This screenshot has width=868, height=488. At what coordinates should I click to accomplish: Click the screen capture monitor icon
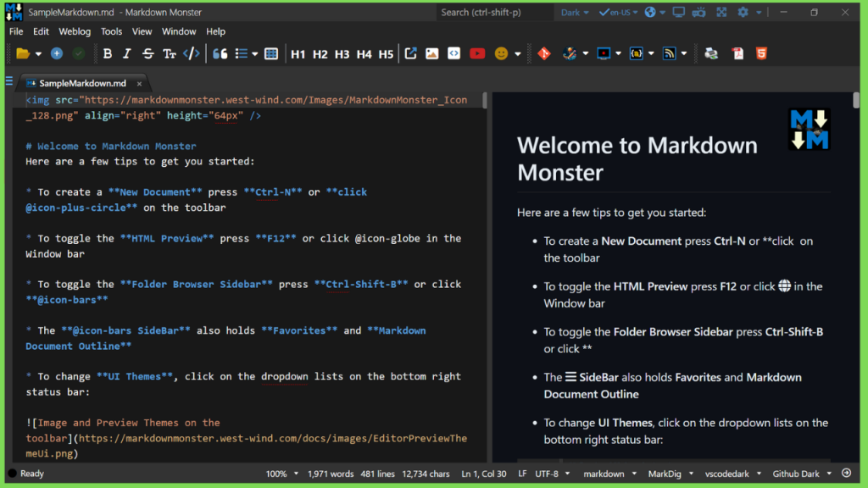click(604, 53)
